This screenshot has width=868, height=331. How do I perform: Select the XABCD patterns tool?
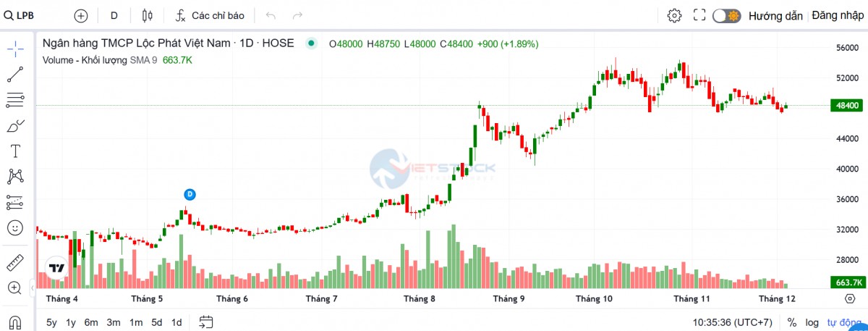click(x=15, y=176)
